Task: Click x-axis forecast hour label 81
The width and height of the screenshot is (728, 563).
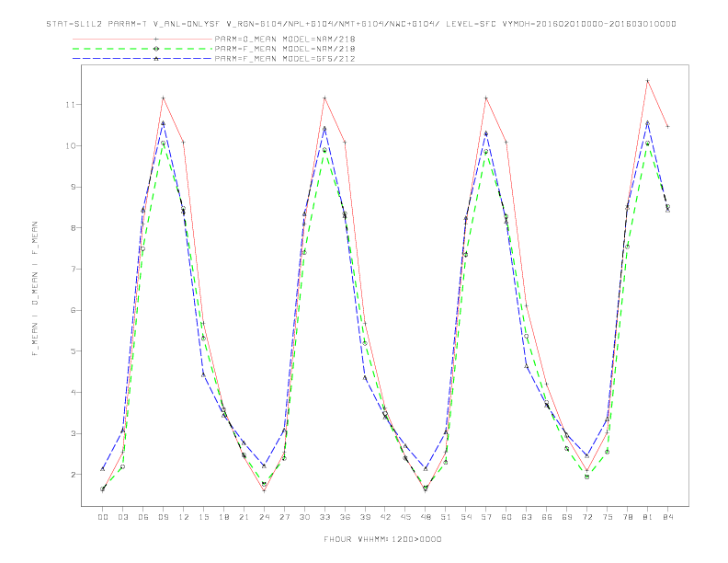Action: click(648, 517)
